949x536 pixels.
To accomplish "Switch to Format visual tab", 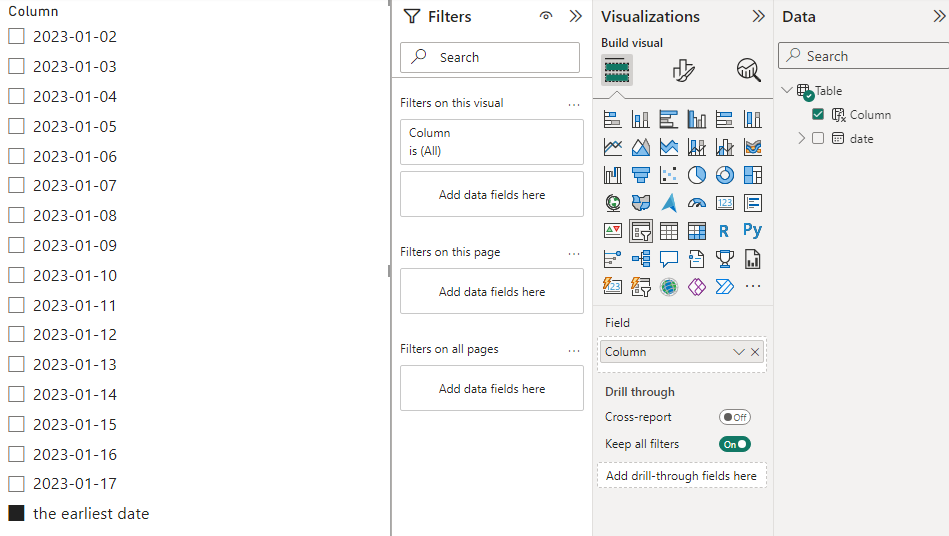I will coord(683,70).
